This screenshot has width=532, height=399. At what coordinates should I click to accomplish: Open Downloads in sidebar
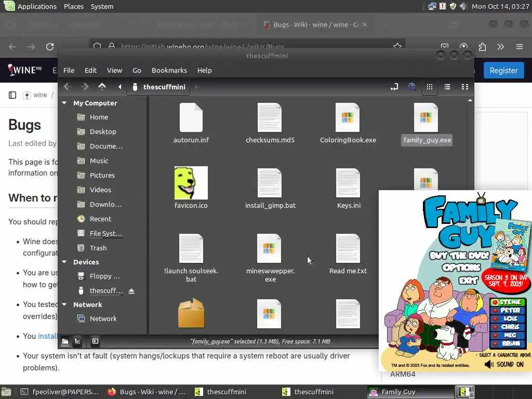[105, 205]
